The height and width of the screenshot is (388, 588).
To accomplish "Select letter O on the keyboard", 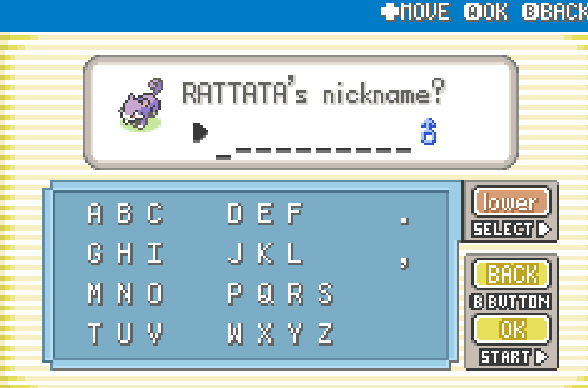I will [155, 294].
